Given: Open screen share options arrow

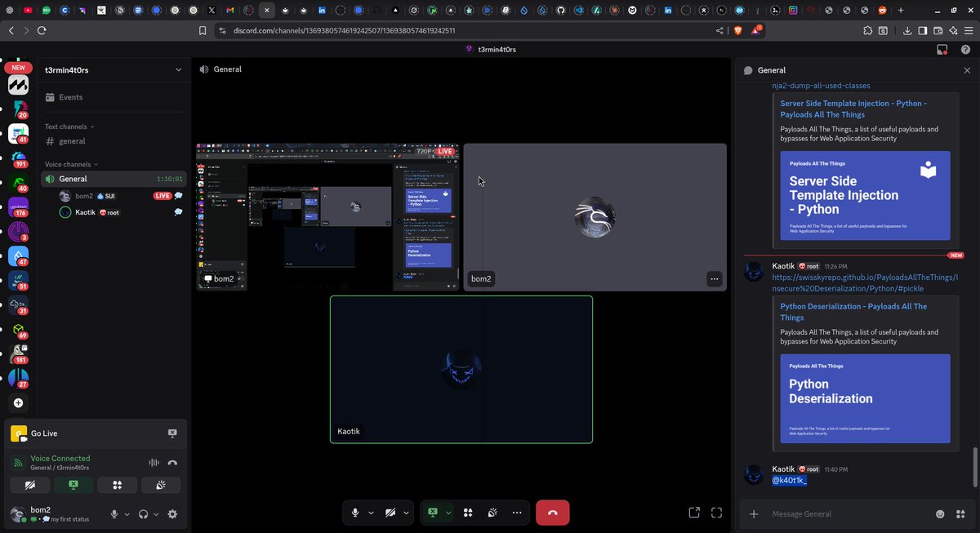Looking at the screenshot, I should point(448,513).
